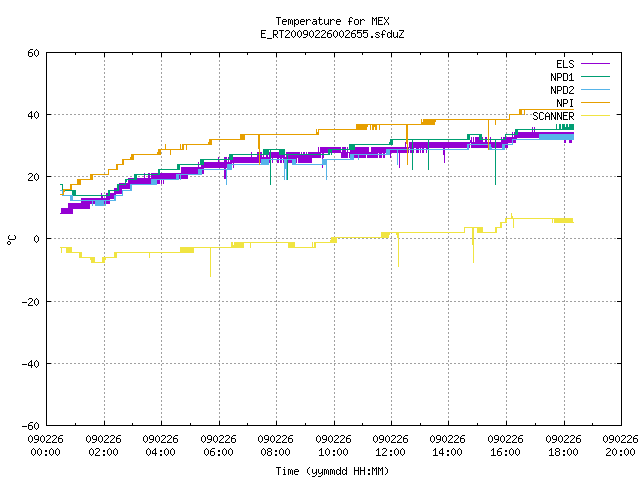
Task: Click the file name E_RT20090226002655.sfduZ subtitle
Action: pos(332,34)
